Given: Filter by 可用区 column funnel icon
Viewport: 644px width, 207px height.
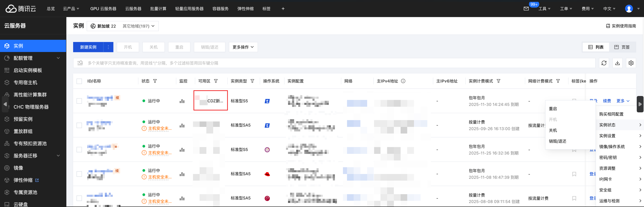Looking at the screenshot, I should pyautogui.click(x=216, y=81).
